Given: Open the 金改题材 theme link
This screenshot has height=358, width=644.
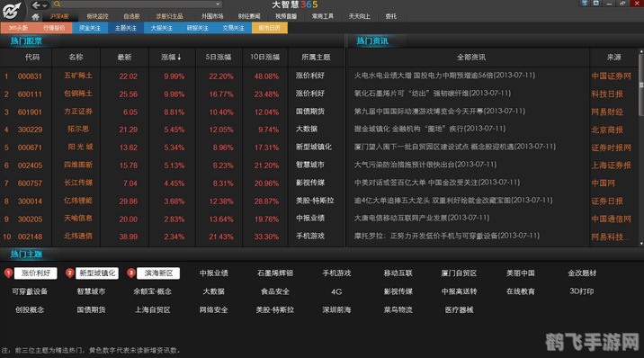Looking at the screenshot, I should (x=582, y=273).
